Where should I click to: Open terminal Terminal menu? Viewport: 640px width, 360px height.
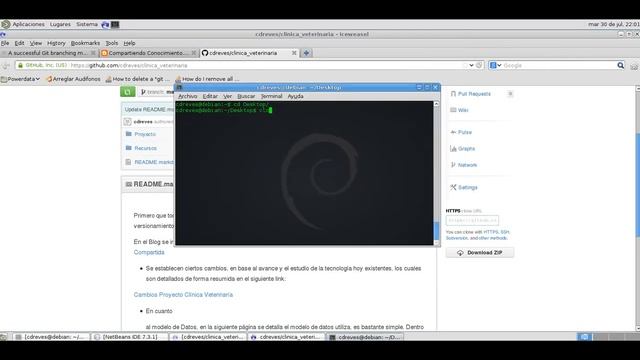pyautogui.click(x=271, y=96)
